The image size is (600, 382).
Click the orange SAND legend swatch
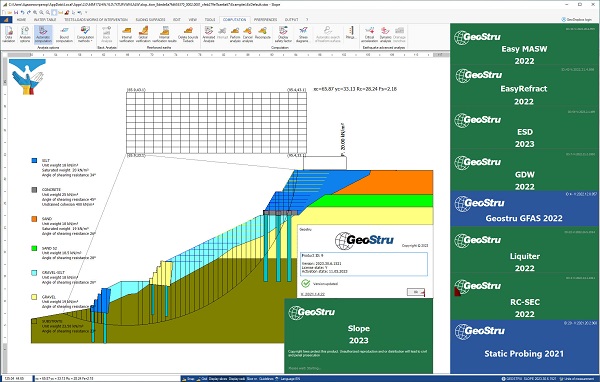34,219
